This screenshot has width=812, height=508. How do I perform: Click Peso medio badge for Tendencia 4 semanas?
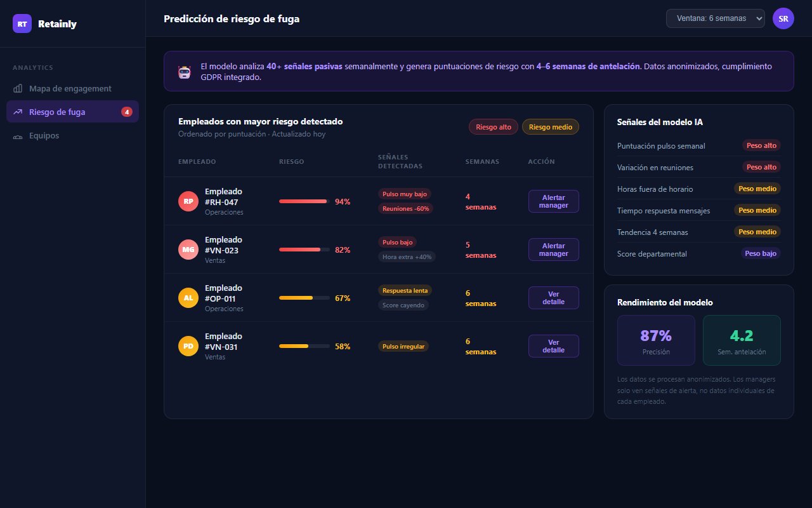(757, 232)
